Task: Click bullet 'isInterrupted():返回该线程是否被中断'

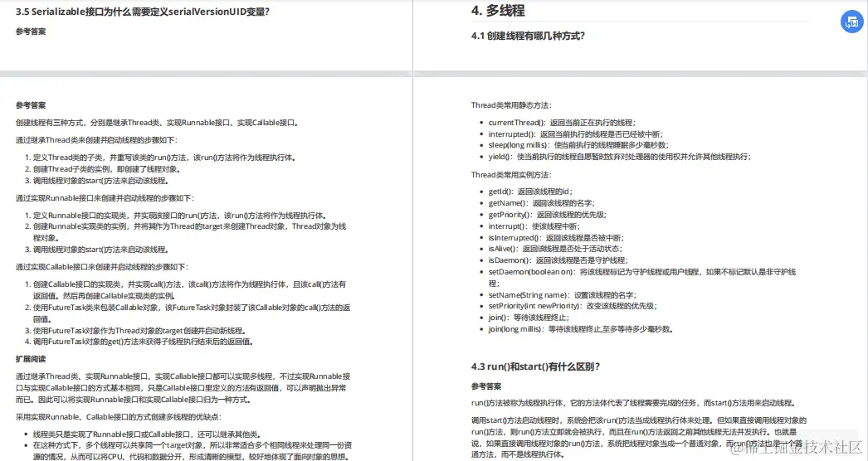Action: click(x=556, y=238)
